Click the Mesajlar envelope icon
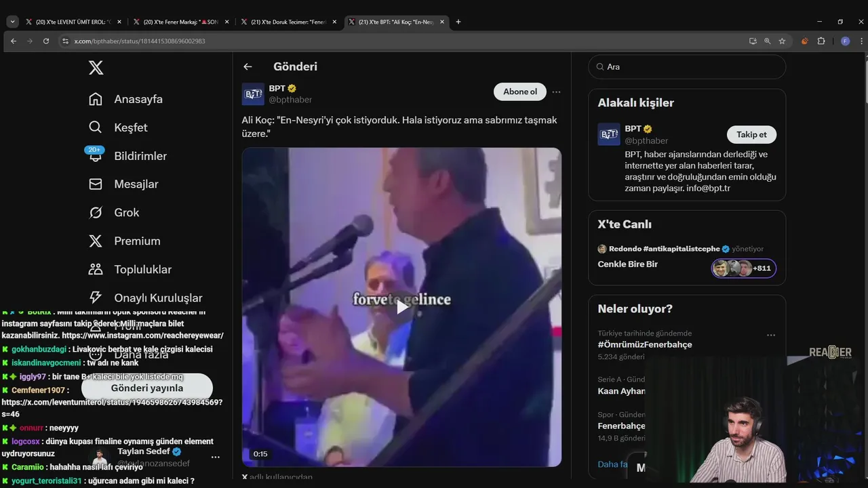 (96, 184)
